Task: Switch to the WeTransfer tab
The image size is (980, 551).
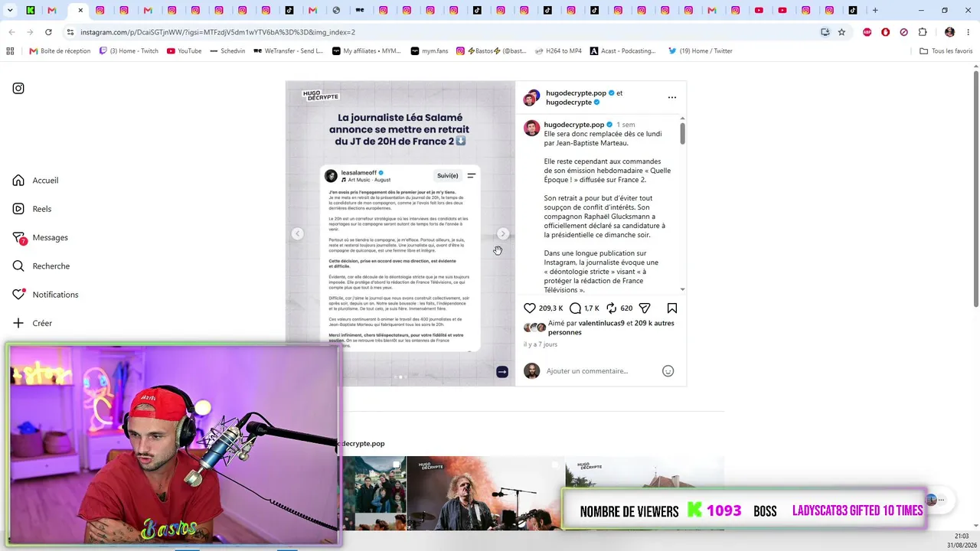Action: click(360, 10)
